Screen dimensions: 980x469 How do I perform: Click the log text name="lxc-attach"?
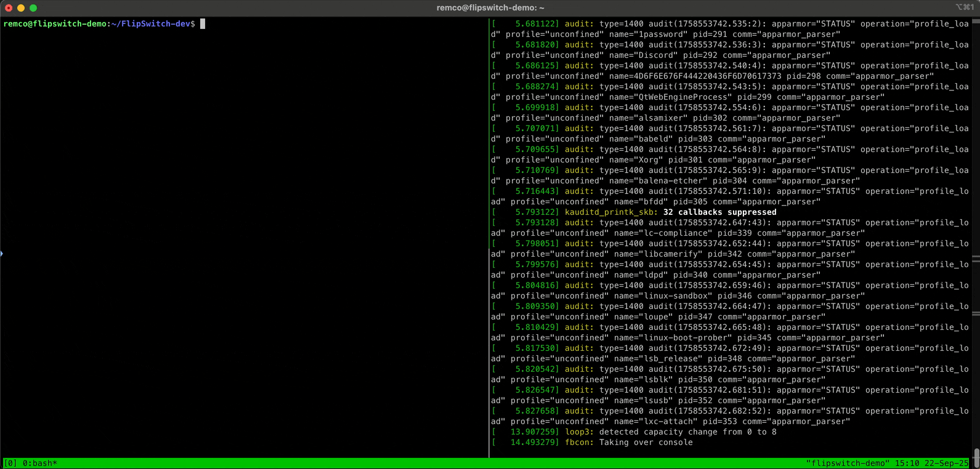click(656, 422)
